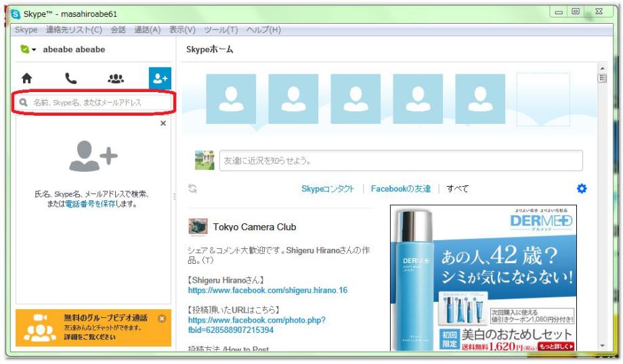The image size is (623, 364).
Task: Open the DERMED advertisement
Action: 483,278
